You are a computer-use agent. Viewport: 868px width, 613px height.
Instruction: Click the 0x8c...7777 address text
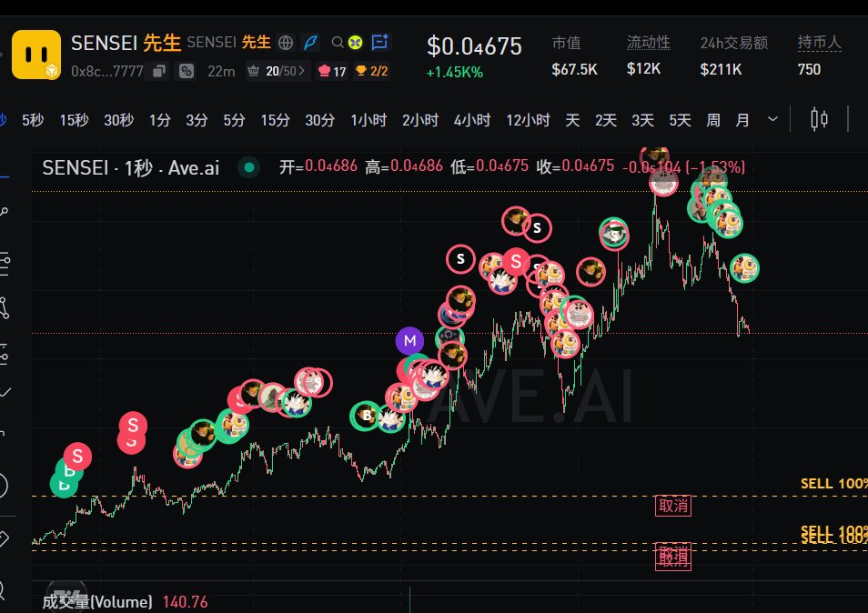[x=106, y=71]
